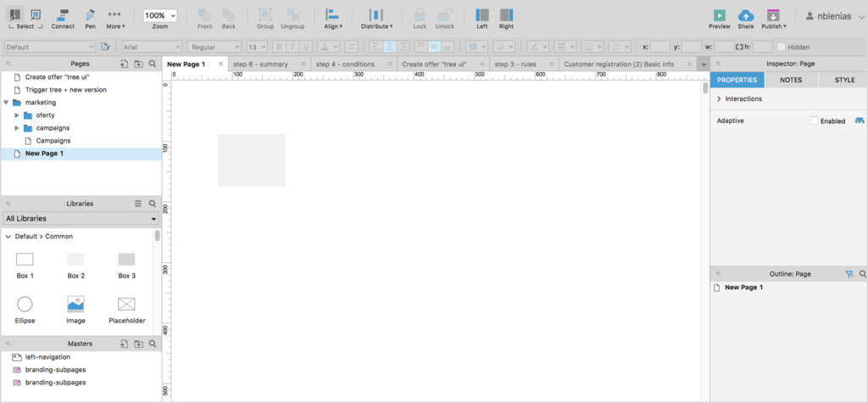Open the Default widget style dropdown
Screen dimensions: 868x403
(50, 48)
